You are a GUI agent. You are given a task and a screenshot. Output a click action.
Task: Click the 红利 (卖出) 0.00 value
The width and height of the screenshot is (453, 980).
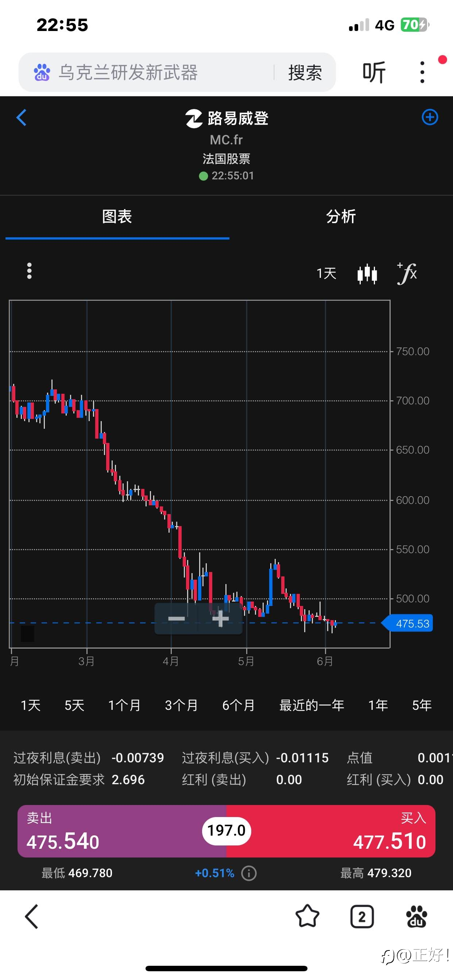(x=289, y=779)
